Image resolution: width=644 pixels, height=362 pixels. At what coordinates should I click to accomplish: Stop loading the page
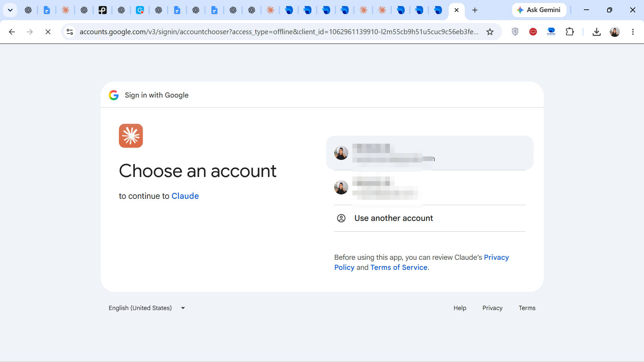(x=48, y=32)
